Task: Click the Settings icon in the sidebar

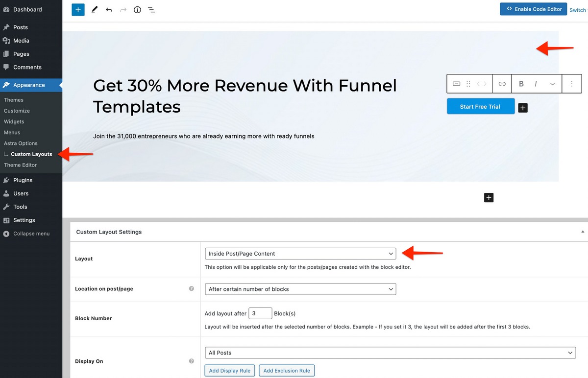Action: click(6, 220)
